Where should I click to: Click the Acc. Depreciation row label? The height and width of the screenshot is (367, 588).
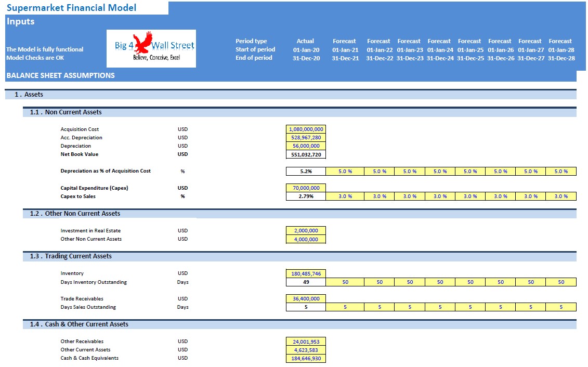tap(82, 138)
